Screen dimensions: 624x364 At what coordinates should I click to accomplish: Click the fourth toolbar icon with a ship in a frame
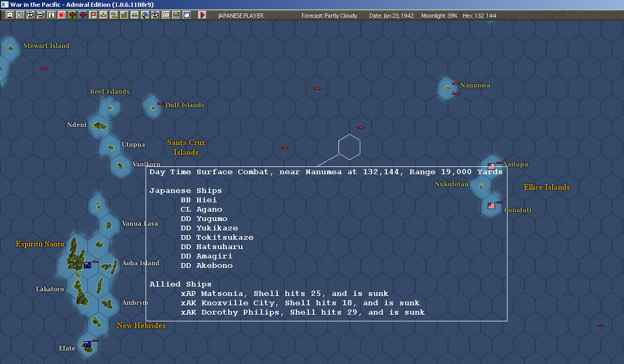(41, 15)
